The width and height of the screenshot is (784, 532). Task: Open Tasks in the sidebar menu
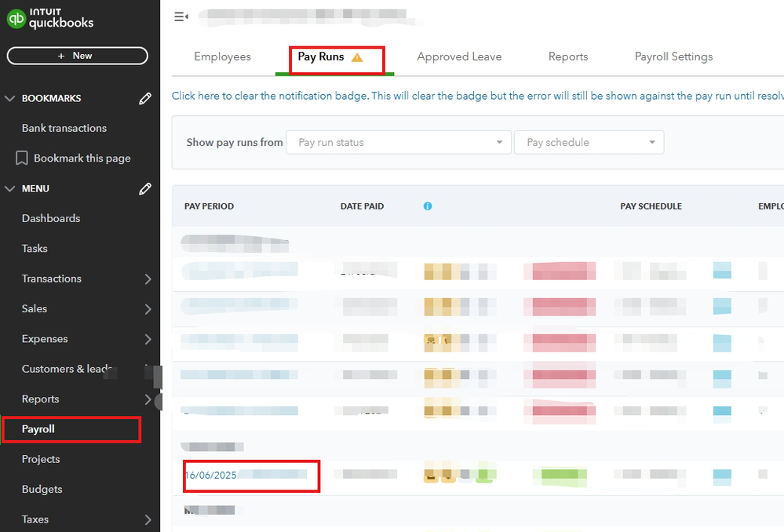pos(35,249)
